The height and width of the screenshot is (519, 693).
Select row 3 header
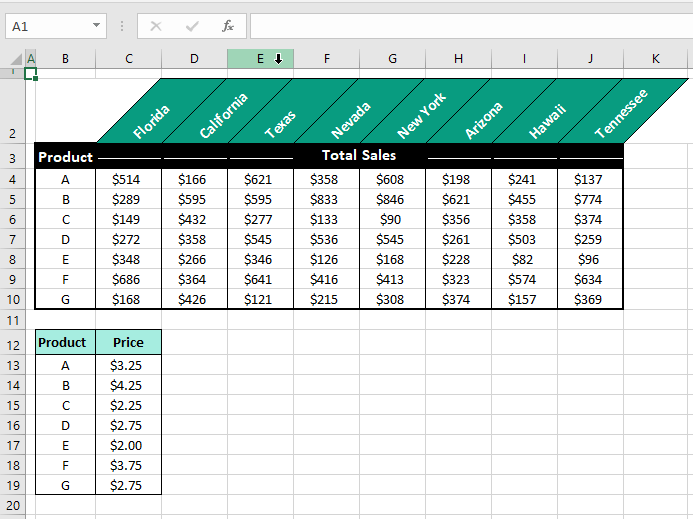coord(12,157)
